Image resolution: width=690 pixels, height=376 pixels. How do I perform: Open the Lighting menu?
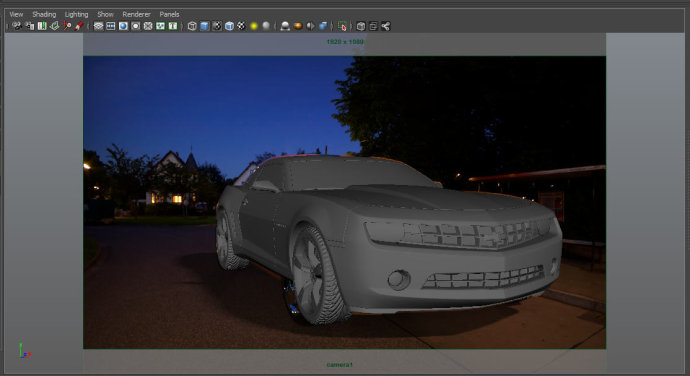(76, 15)
